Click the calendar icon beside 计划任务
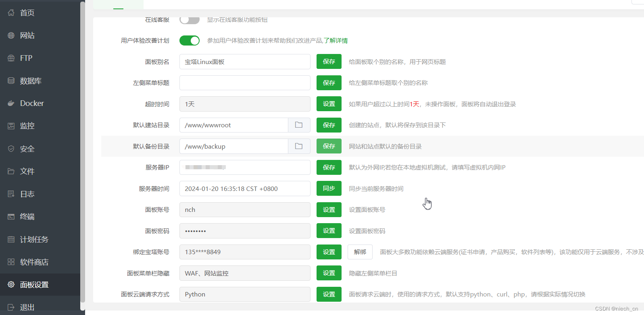 tap(11, 239)
